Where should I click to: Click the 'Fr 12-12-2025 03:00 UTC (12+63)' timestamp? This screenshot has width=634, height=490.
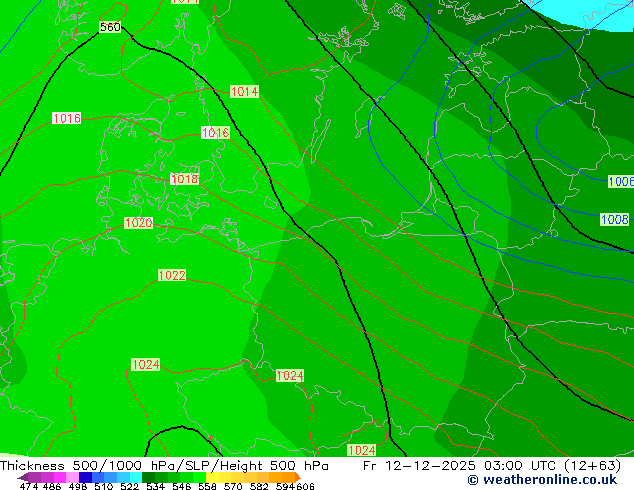coord(492,466)
